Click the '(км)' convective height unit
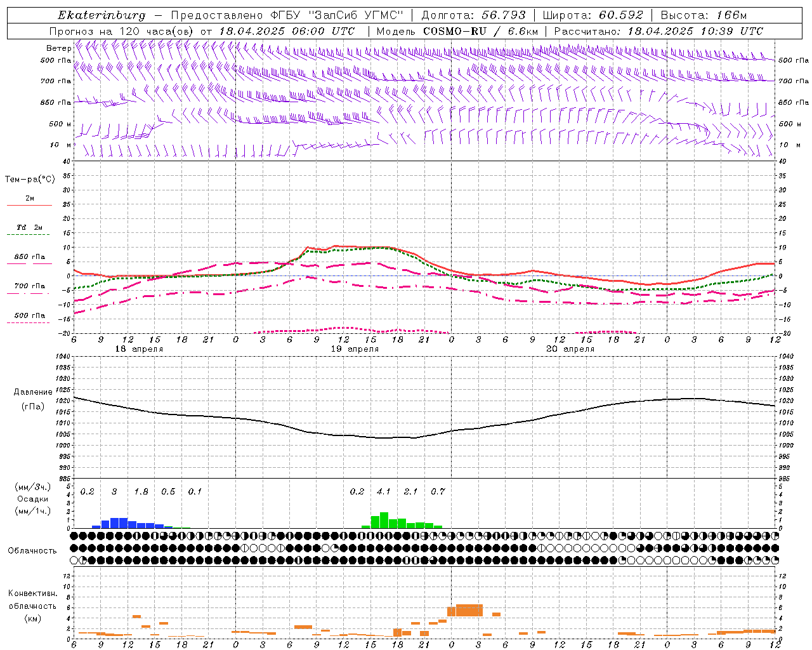Viewport: 812px width, 650px height. (x=32, y=618)
